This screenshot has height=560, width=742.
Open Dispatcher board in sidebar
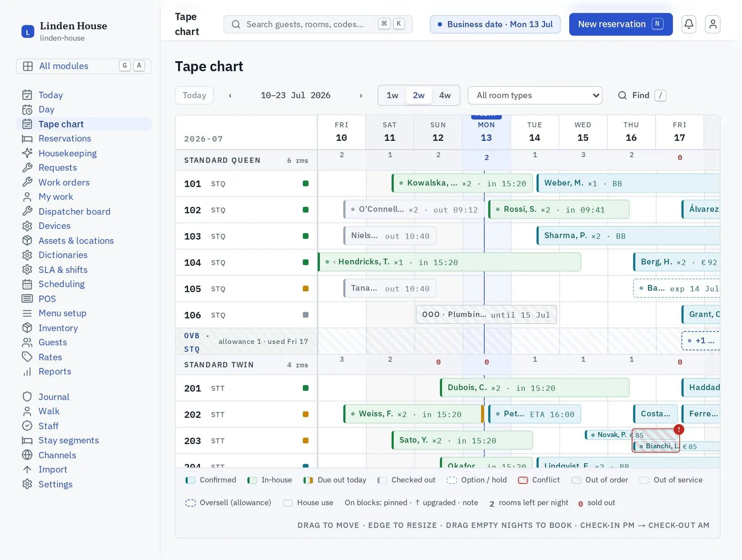point(84,211)
